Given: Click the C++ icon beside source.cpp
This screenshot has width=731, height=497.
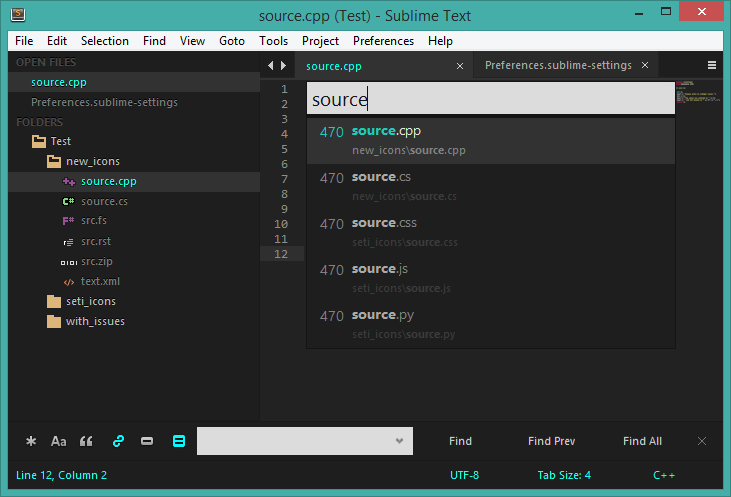Looking at the screenshot, I should click(69, 181).
